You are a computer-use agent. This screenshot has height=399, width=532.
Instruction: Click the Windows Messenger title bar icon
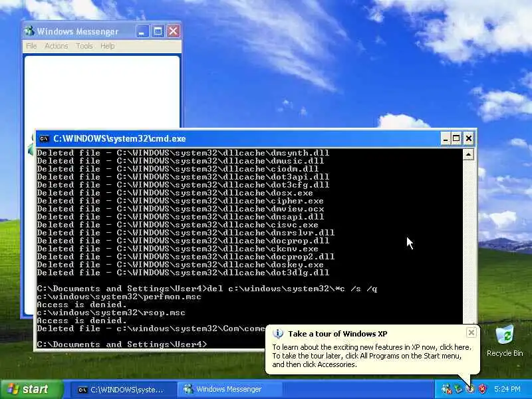[29, 31]
